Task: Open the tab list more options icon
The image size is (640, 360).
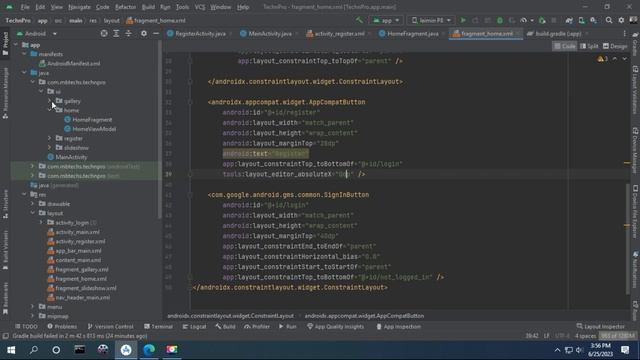Action: click(x=624, y=33)
